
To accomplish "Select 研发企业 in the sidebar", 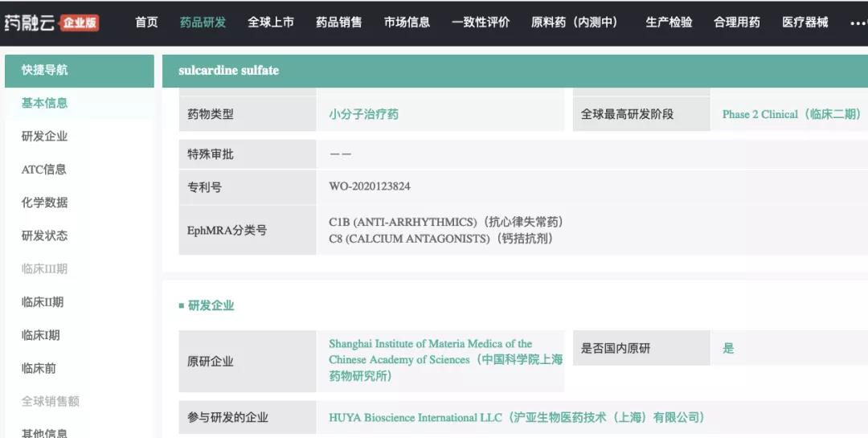I will [x=44, y=137].
